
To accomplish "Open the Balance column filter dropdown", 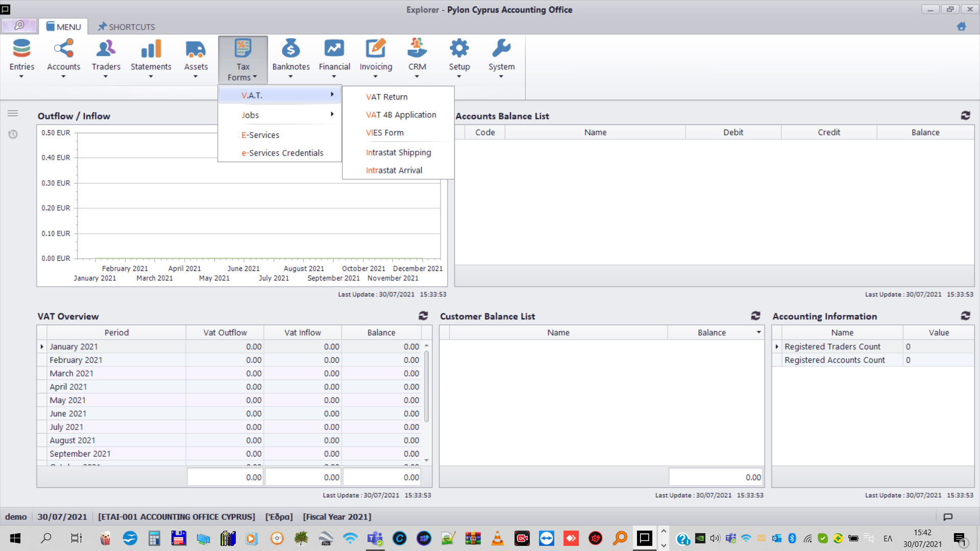I will [758, 332].
